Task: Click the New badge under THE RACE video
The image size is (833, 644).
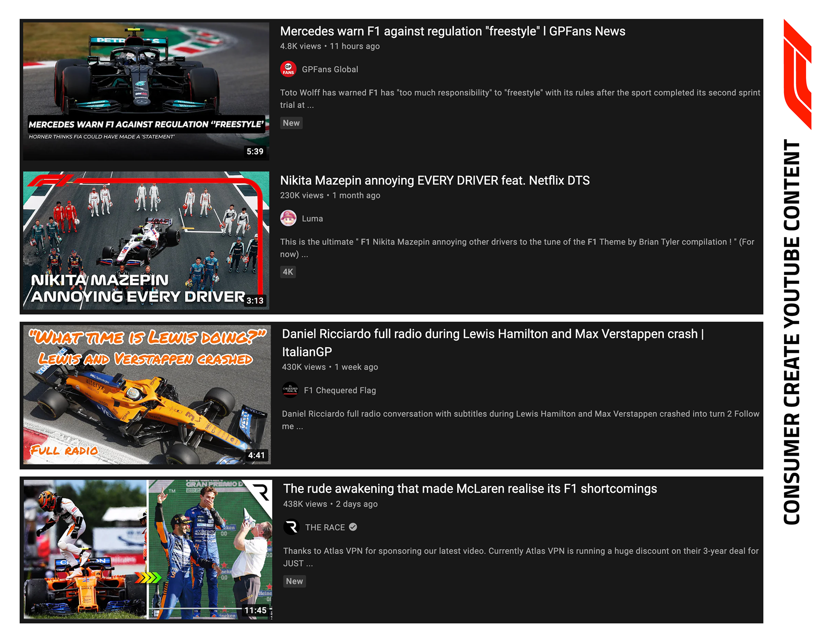Action: [x=295, y=581]
